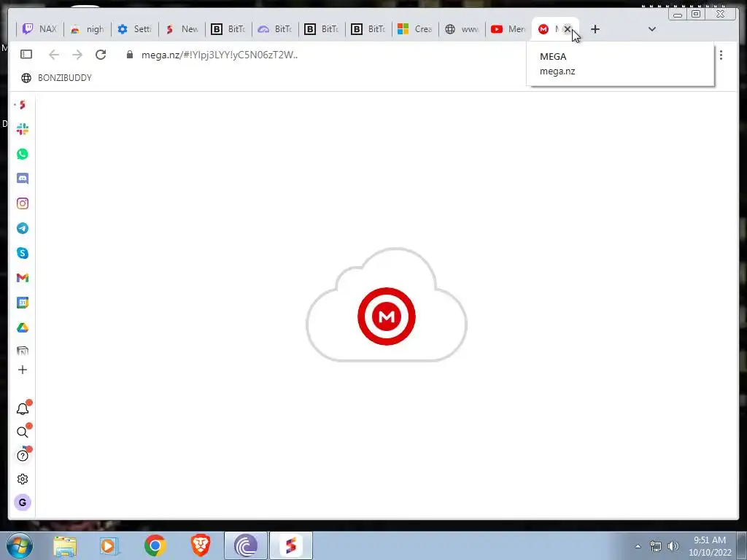Open the Windows Start menu
The height and width of the screenshot is (560, 747).
click(x=20, y=545)
